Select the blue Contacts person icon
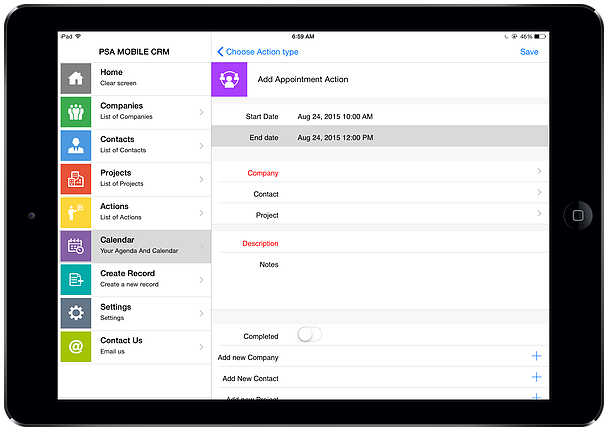 tap(76, 145)
